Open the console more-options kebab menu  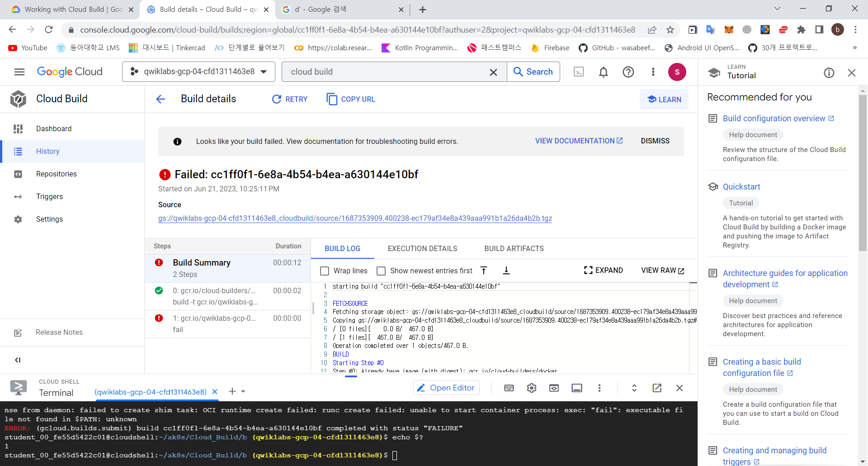coord(653,72)
